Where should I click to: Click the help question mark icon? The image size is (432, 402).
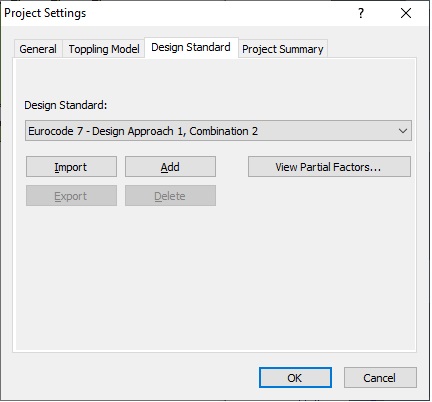[x=361, y=13]
